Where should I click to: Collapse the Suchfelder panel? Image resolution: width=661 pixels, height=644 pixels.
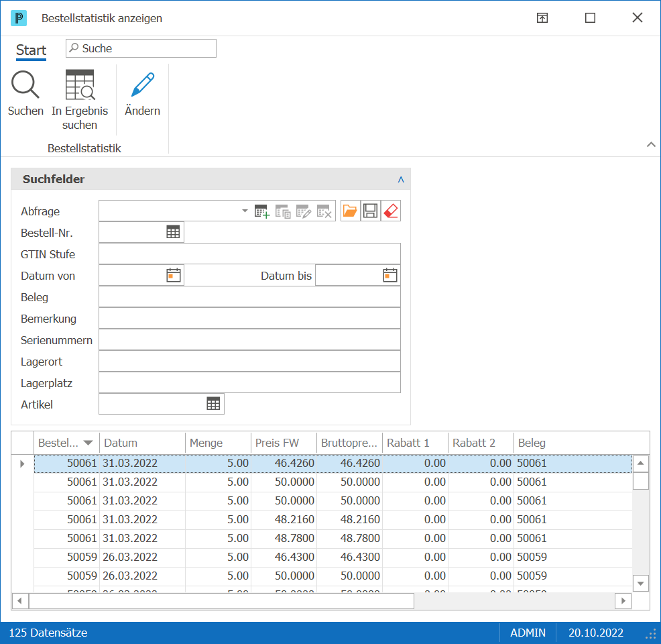click(x=401, y=179)
